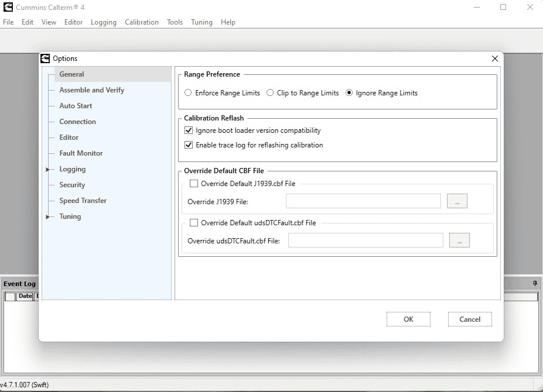543x392 pixels.
Task: Expand the Tuning tree node arrow
Action: tap(48, 216)
